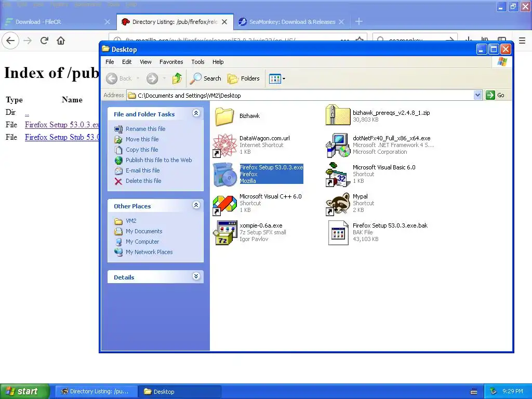The image size is (532, 399).
Task: Open the Help menu in Explorer
Action: 218,62
